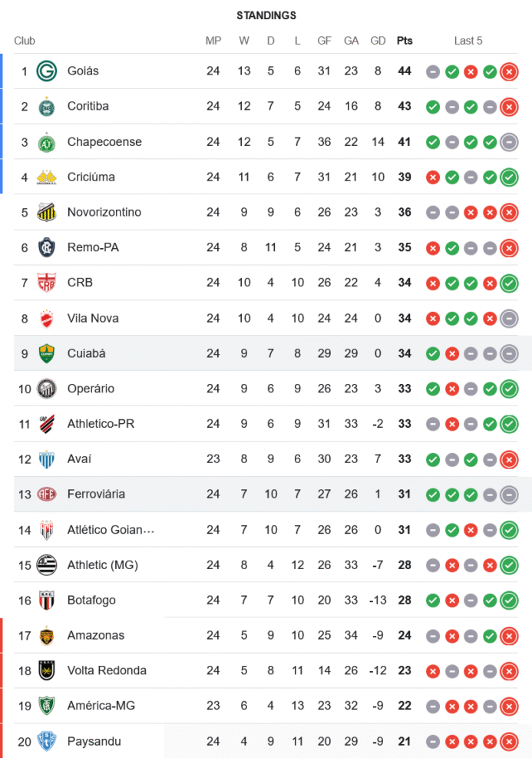Viewport: 532px width, 768px height.
Task: Click the Paysandu club crest
Action: point(47,742)
